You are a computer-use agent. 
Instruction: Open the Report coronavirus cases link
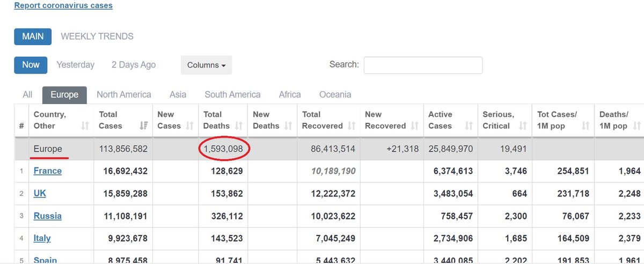(63, 6)
